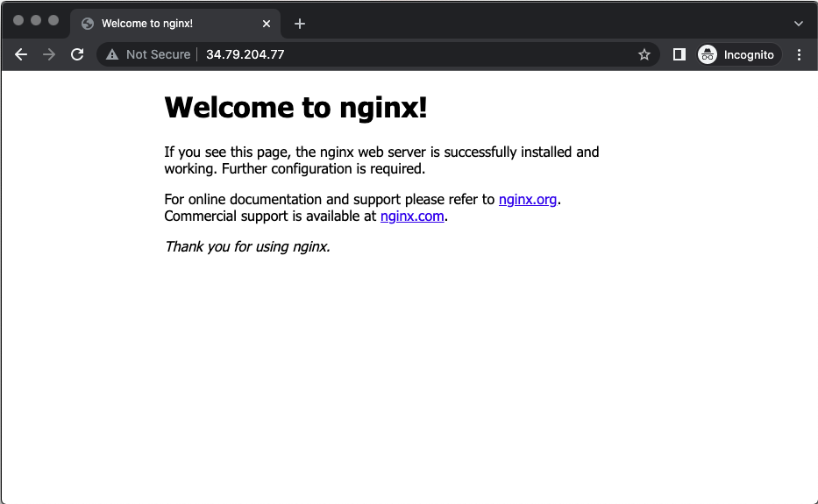Click the minimize window button
This screenshot has width=818, height=504.
[x=36, y=20]
